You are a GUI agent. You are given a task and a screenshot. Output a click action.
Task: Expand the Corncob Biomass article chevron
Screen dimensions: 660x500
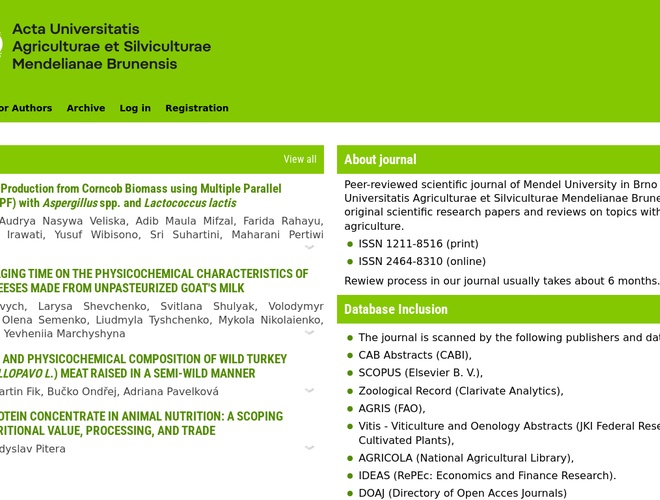(x=310, y=247)
